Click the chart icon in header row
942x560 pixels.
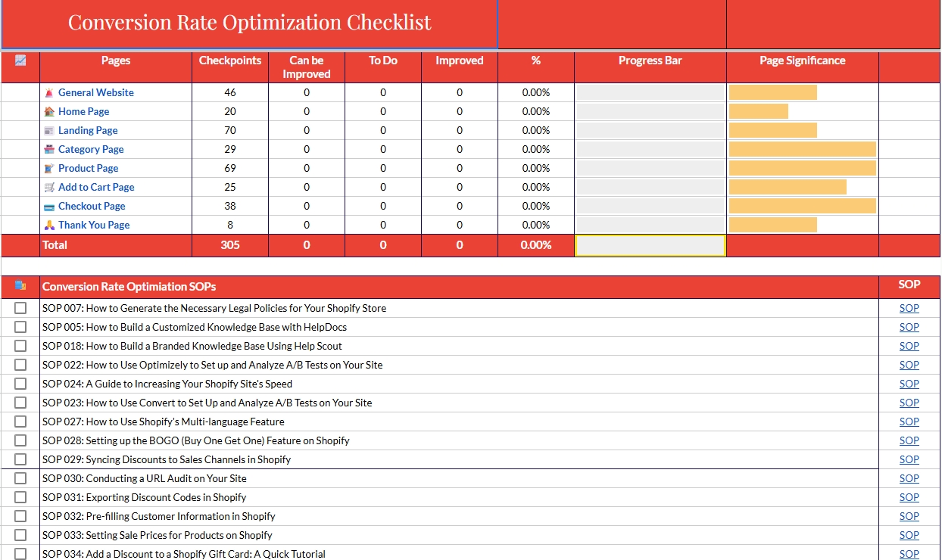[x=20, y=61]
